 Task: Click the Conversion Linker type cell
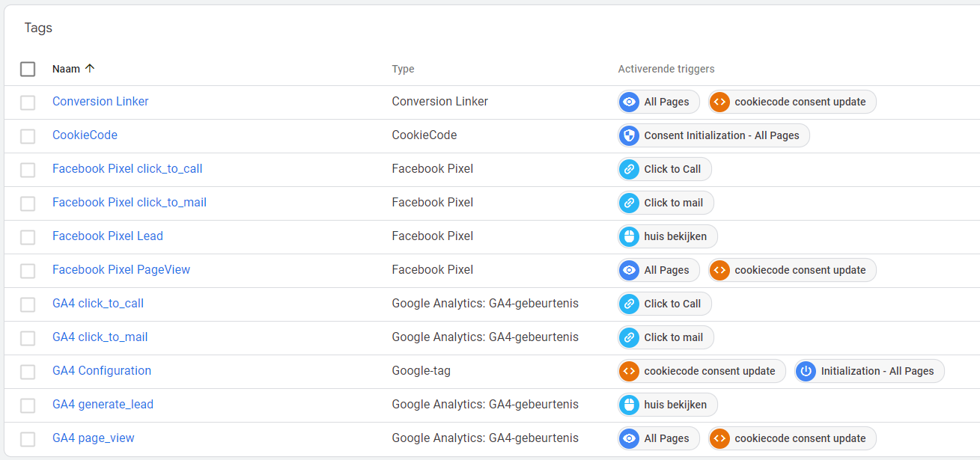[x=440, y=102]
